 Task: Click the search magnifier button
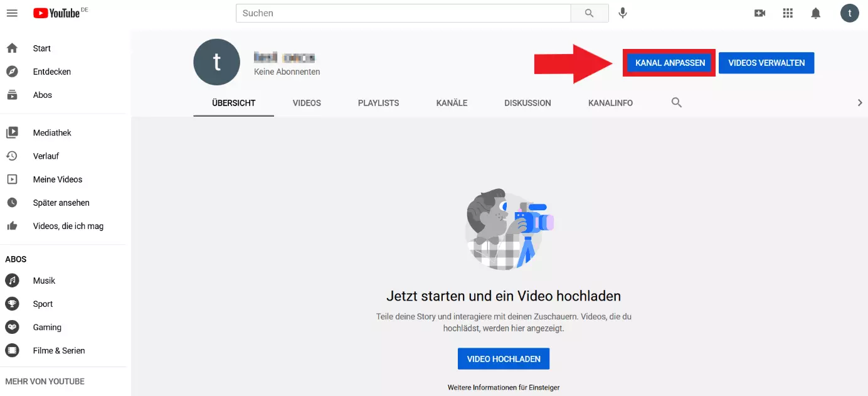pyautogui.click(x=589, y=13)
